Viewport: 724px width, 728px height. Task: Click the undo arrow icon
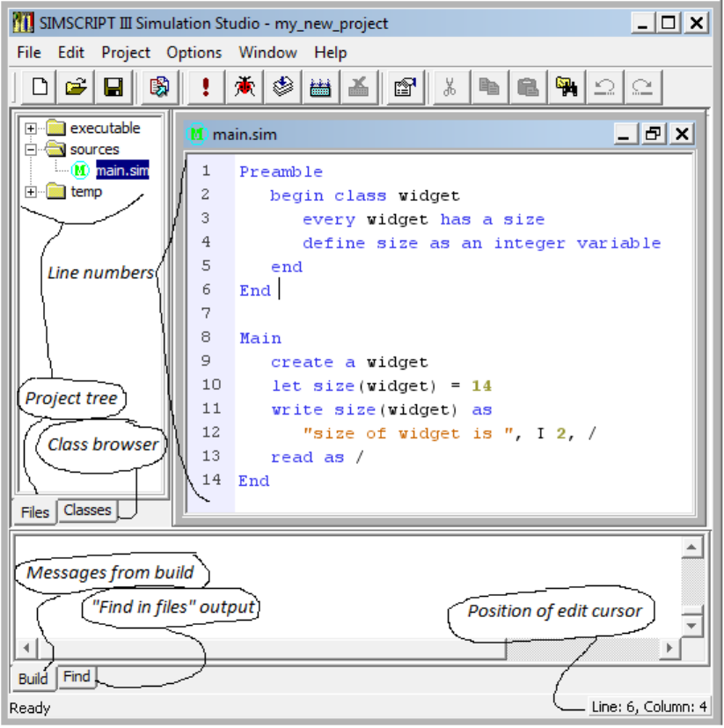(604, 87)
